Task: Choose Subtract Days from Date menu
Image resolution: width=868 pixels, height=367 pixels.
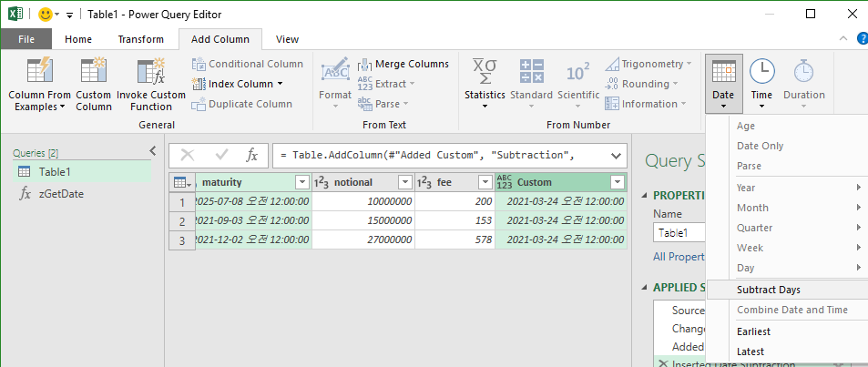Action: pos(788,290)
